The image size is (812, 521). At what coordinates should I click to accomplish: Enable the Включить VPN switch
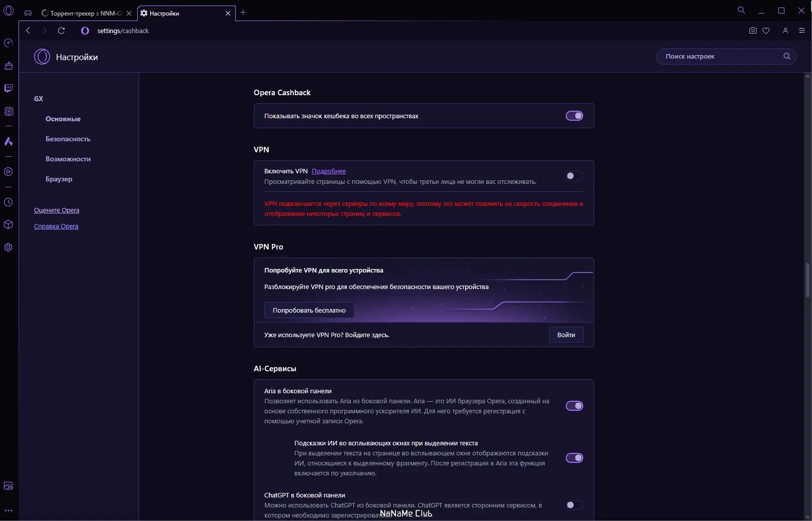coord(574,176)
